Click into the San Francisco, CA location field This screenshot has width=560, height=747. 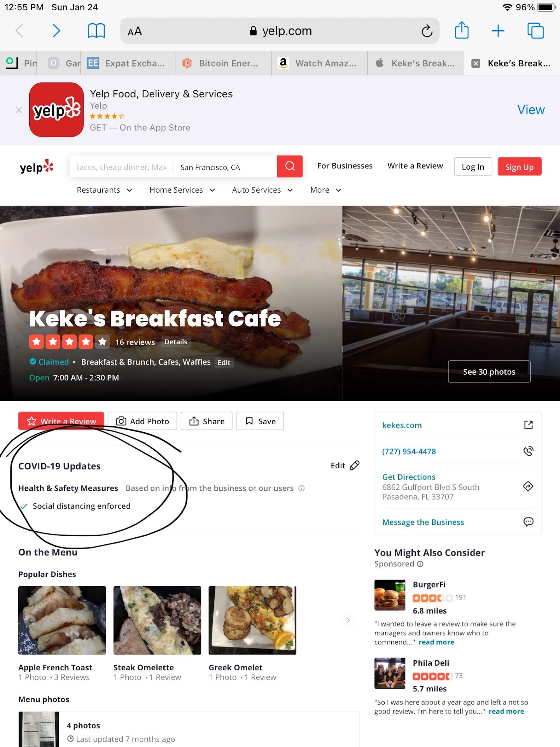click(x=226, y=167)
